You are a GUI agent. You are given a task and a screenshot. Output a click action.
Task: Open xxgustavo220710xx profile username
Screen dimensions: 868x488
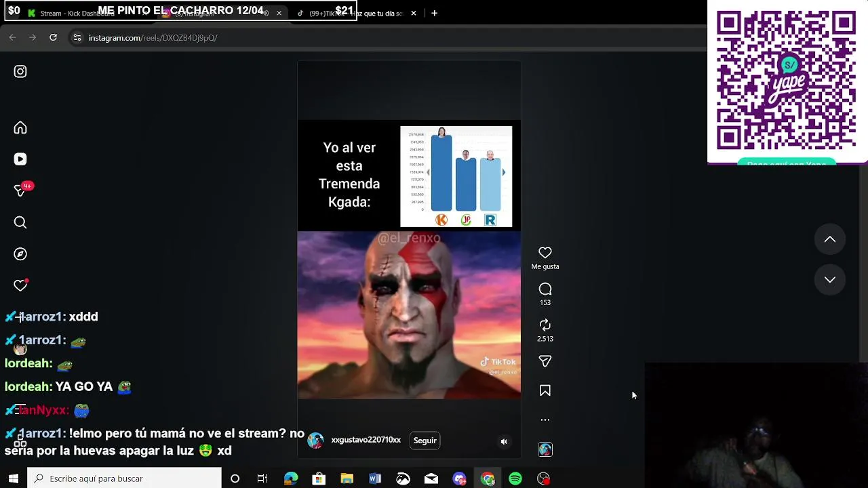click(366, 440)
